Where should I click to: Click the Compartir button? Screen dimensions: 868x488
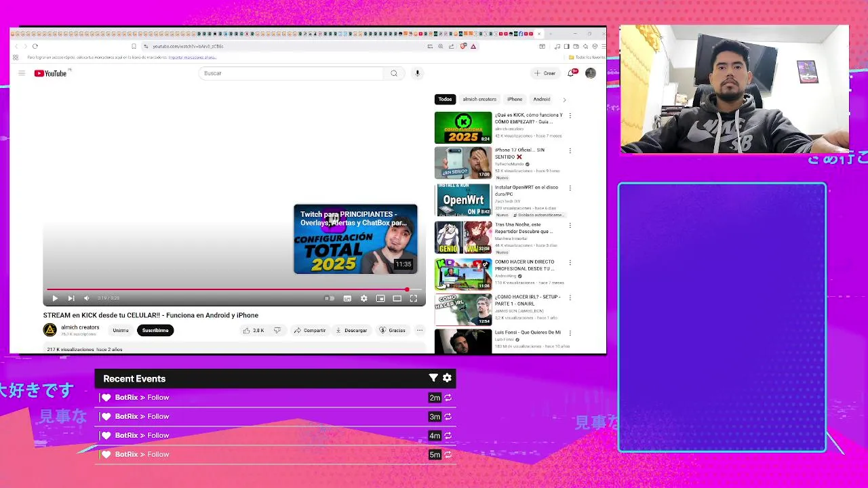(x=310, y=331)
